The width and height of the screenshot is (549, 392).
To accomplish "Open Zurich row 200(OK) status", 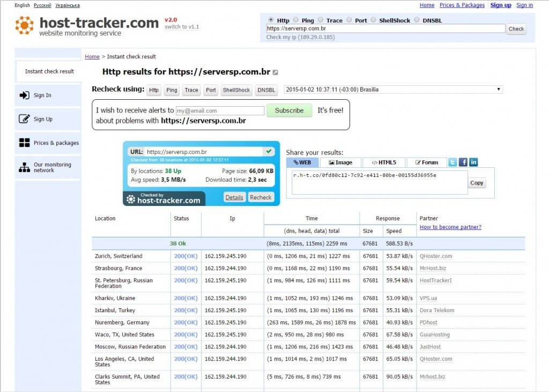I will (x=186, y=256).
